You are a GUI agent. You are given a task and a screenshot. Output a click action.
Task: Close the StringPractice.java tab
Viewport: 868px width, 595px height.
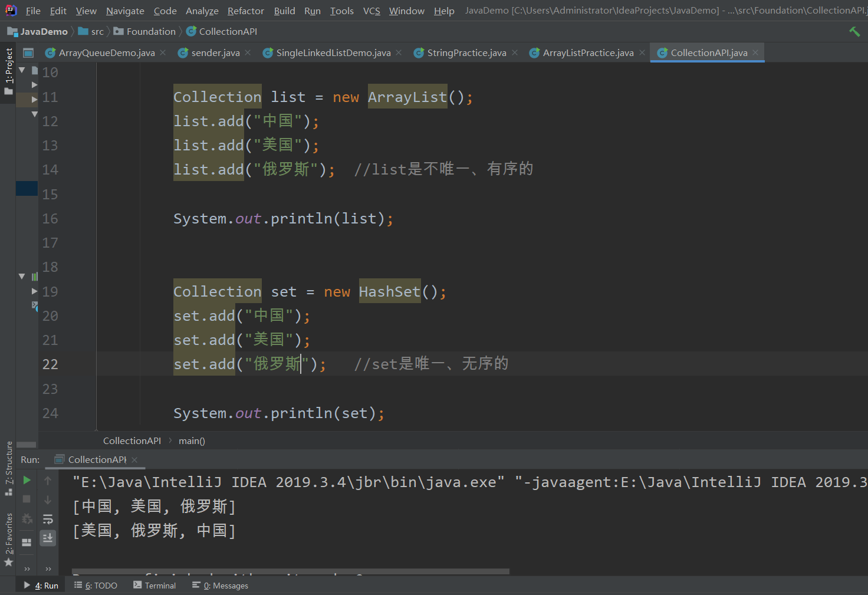pos(515,52)
